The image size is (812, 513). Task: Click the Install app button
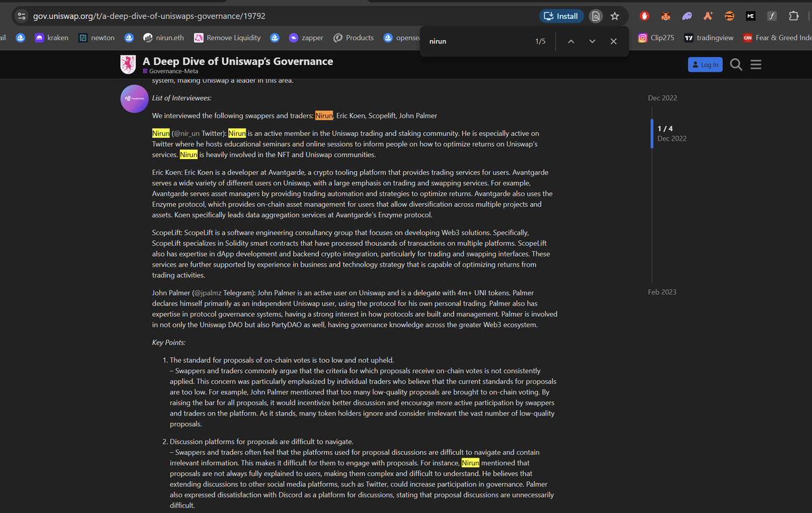point(561,16)
